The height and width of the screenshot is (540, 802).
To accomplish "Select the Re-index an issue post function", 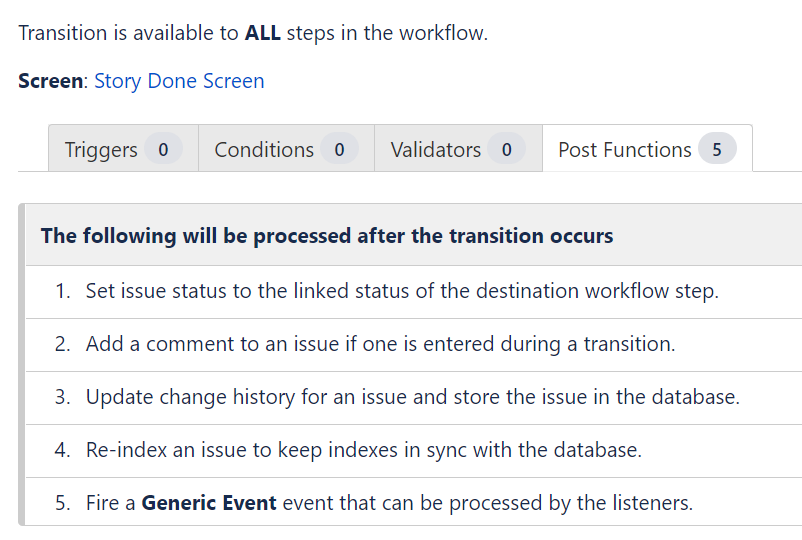I will 414,451.
